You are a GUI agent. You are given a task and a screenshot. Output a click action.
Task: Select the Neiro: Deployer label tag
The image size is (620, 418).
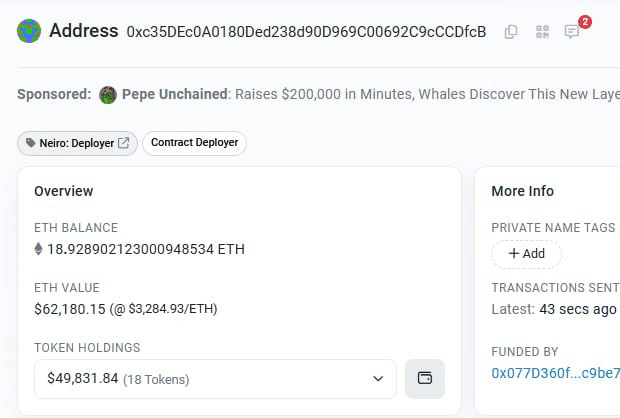(x=77, y=143)
